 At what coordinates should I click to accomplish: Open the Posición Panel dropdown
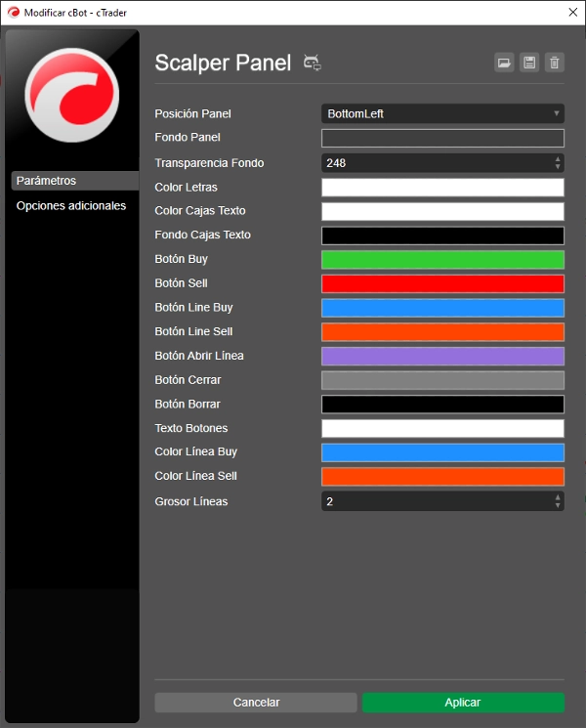click(x=442, y=113)
